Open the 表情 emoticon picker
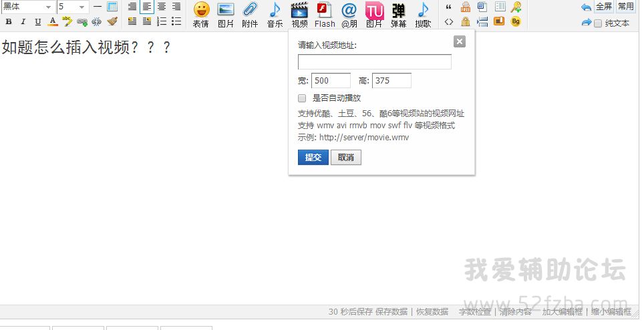The width and height of the screenshot is (644, 330). point(201,15)
